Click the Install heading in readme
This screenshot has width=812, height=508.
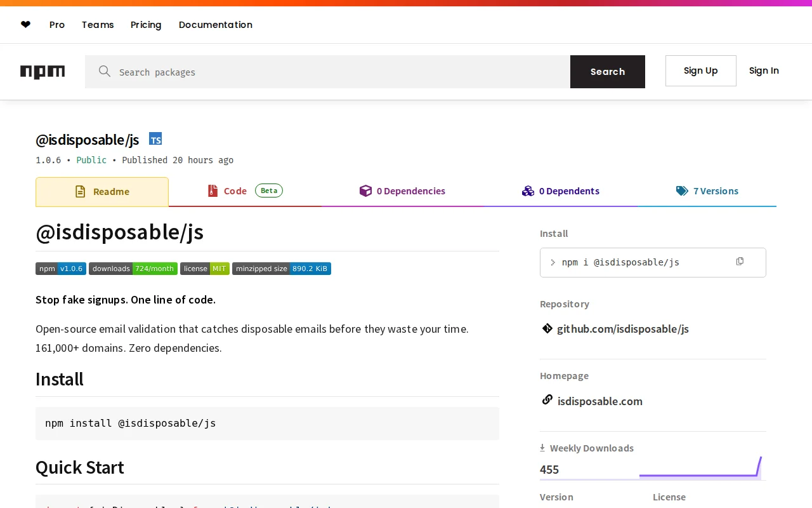coord(59,379)
